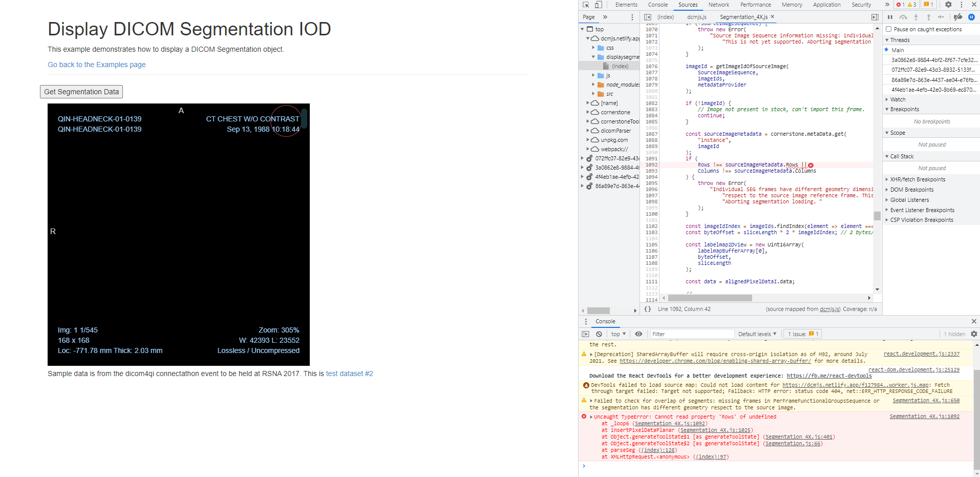Screen dimensions: 980x477
Task: Toggle the device toolbar icon
Action: coord(598,5)
